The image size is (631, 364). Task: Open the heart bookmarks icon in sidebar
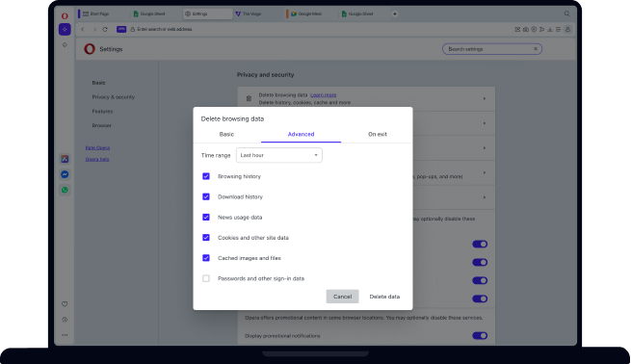(x=65, y=304)
